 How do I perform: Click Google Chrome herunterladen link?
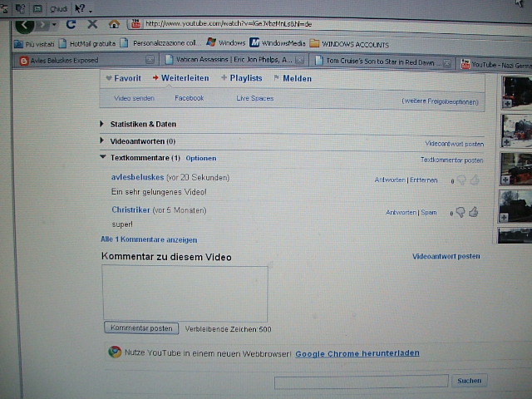pyautogui.click(x=357, y=353)
